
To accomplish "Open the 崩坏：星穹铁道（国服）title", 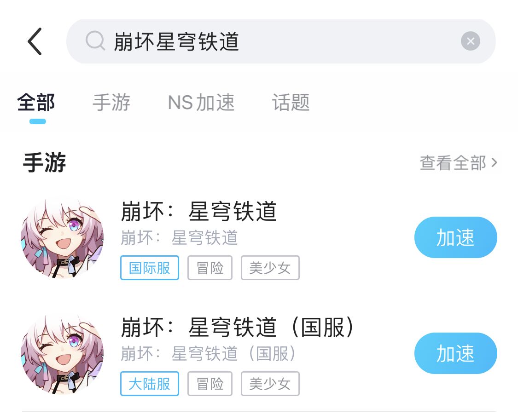I will click(238, 327).
